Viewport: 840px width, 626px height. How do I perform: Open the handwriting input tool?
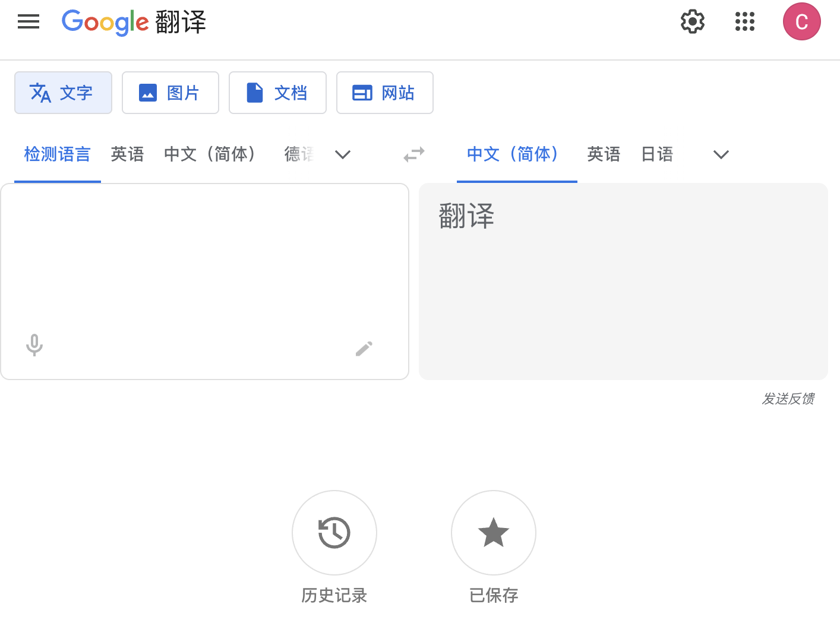pos(364,349)
